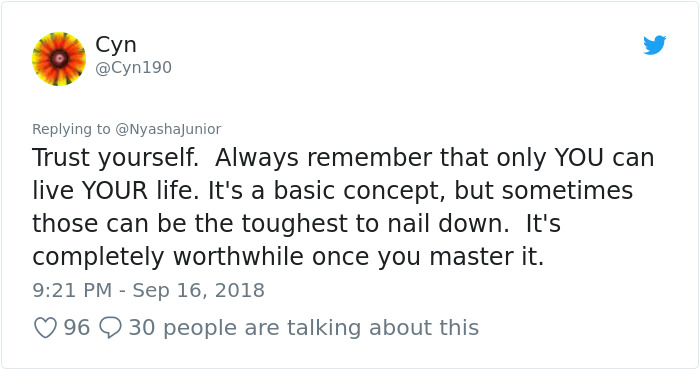
Task: Open the @NyashaJunior mention link
Action: point(168,129)
